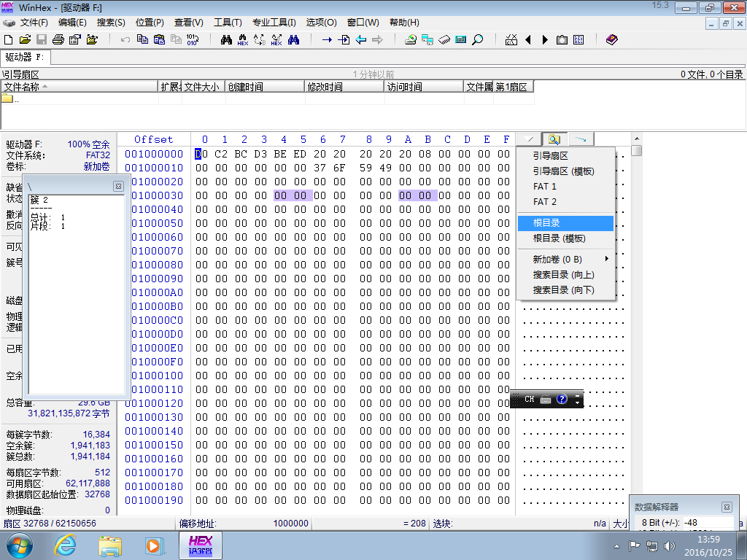Close the cluster info '\' panel
747x560 pixels.
click(x=119, y=186)
